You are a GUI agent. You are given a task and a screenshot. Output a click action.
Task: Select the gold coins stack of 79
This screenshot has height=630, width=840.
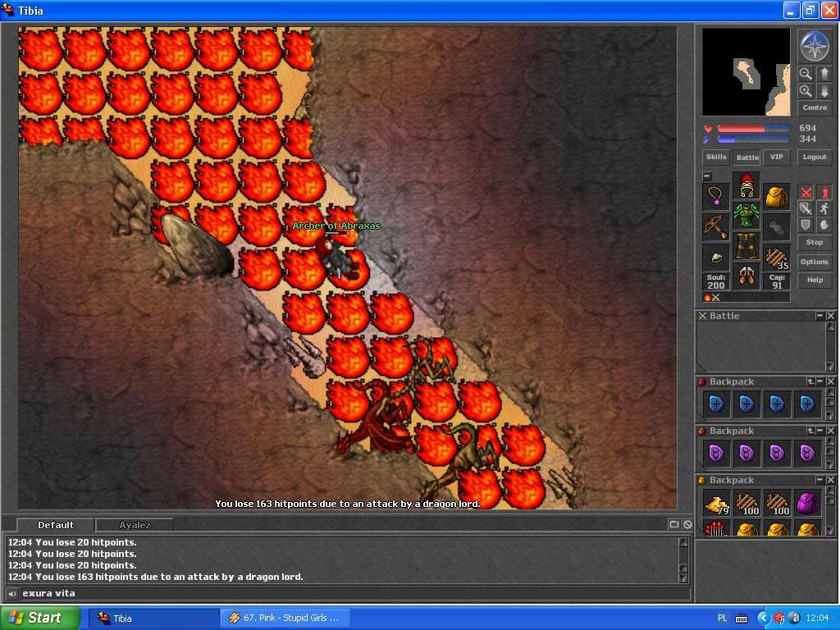(716, 504)
